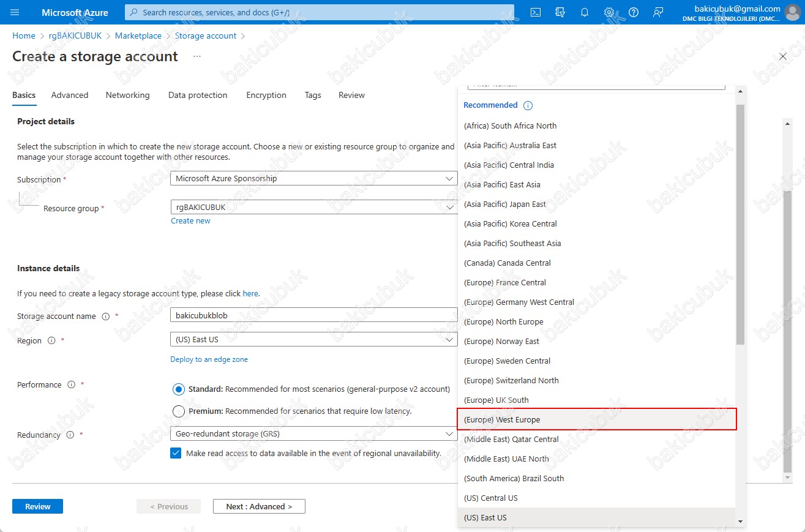Go to Storage account in the breadcrumb
Screen dimensions: 805x532
click(x=206, y=36)
